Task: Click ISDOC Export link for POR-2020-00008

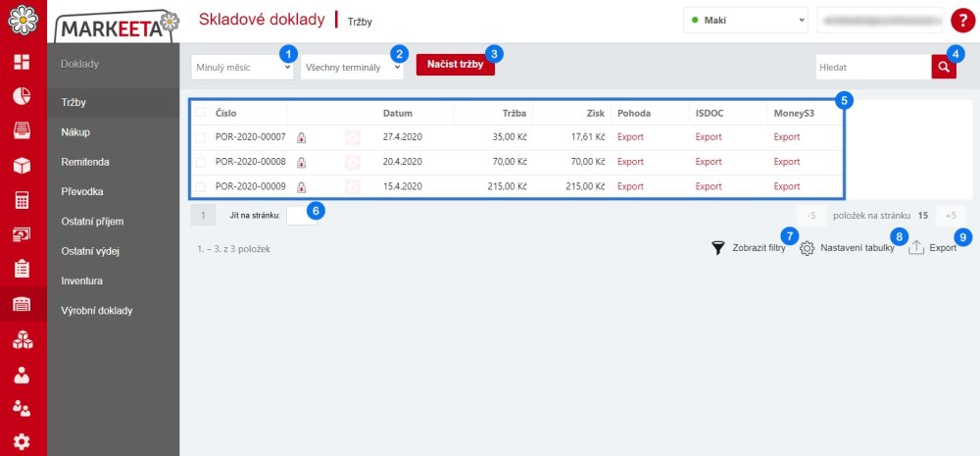Action: (x=709, y=162)
